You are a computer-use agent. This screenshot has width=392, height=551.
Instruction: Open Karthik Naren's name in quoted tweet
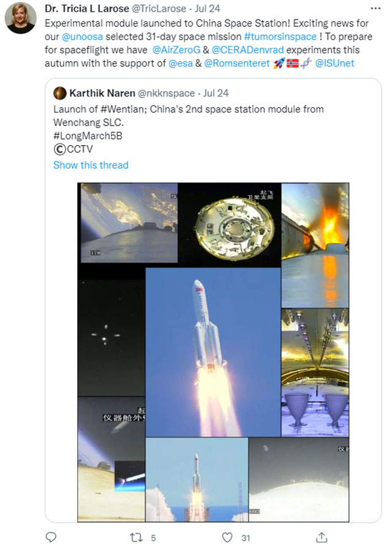pyautogui.click(x=102, y=94)
